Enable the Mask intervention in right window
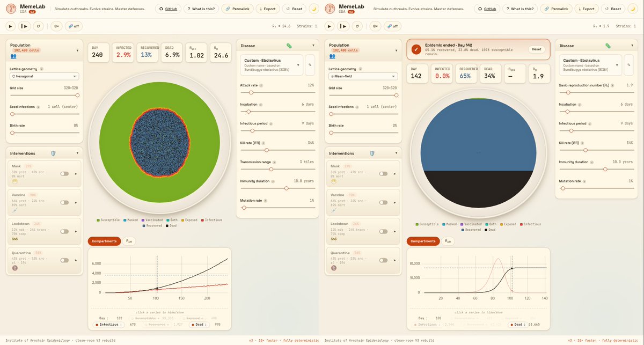The width and height of the screenshot is (644, 345). point(384,173)
